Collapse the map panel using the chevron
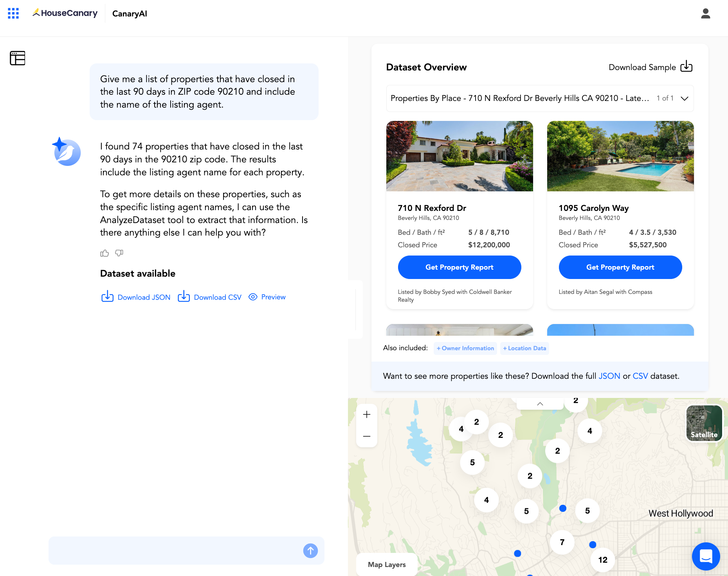 point(540,403)
